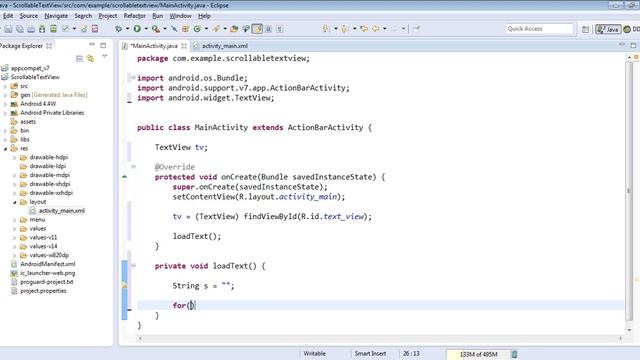This screenshot has width=640, height=360.
Task: Expand the gen folder
Action: coord(5,95)
